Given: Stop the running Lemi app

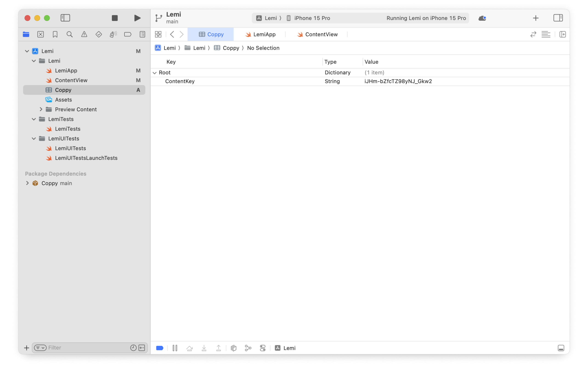Looking at the screenshot, I should click(x=115, y=18).
